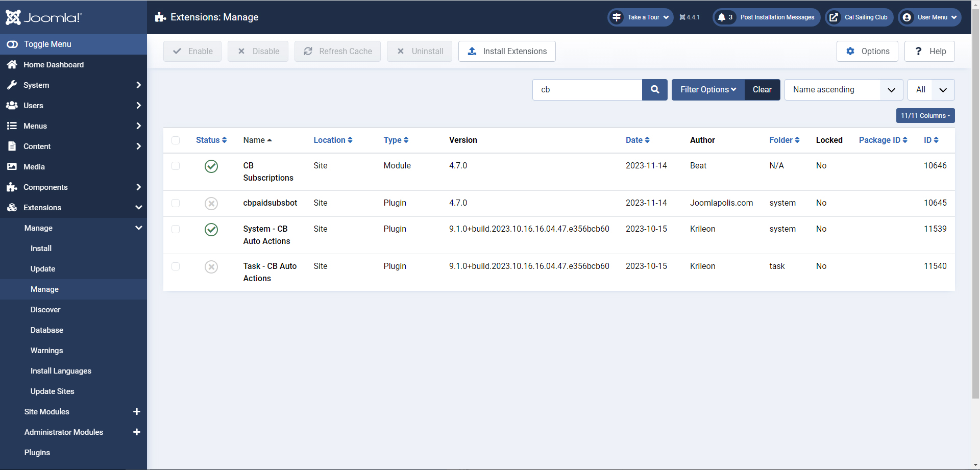Viewport: 980px width, 470px height.
Task: Expand the Content submenu chevron
Action: (x=138, y=146)
